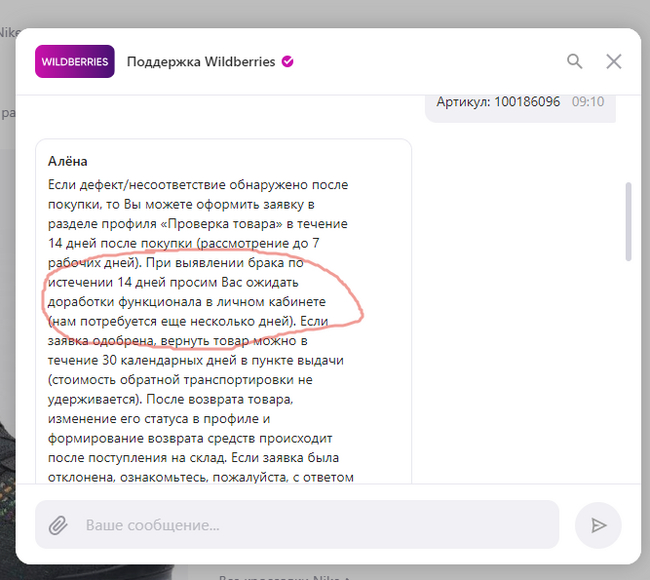Image resolution: width=650 pixels, height=580 pixels.
Task: Select the «Артикул: 100186096» message bubble
Action: pos(498,102)
